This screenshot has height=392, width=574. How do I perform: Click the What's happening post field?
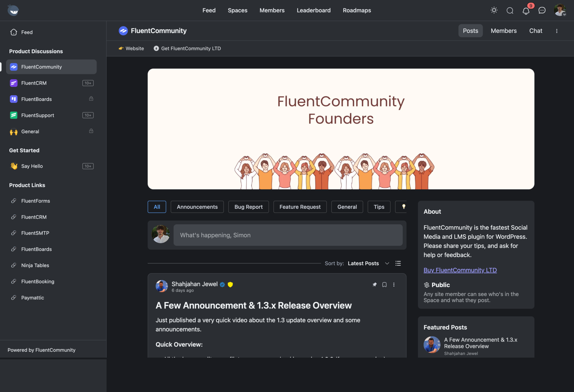point(288,235)
